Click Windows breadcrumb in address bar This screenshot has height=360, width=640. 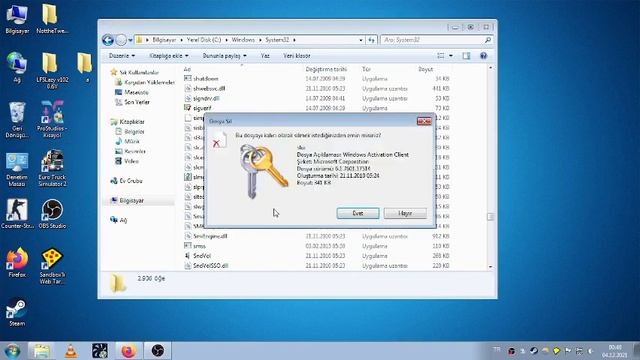click(x=243, y=40)
